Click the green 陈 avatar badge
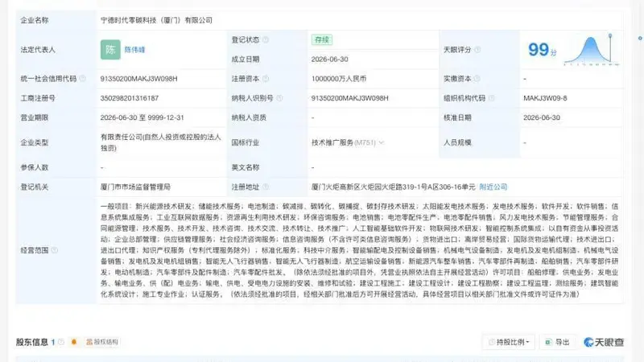The width and height of the screenshot is (644, 362). [x=110, y=50]
